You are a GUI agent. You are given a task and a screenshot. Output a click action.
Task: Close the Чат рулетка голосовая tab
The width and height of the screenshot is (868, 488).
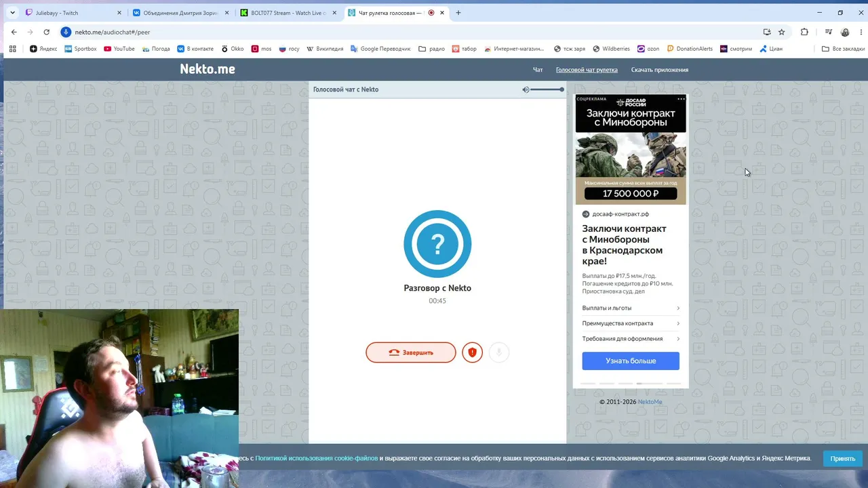point(442,13)
